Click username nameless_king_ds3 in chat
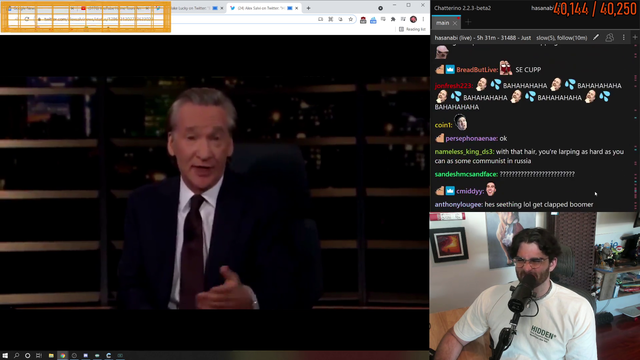This screenshot has width=640, height=360. pyautogui.click(x=464, y=151)
